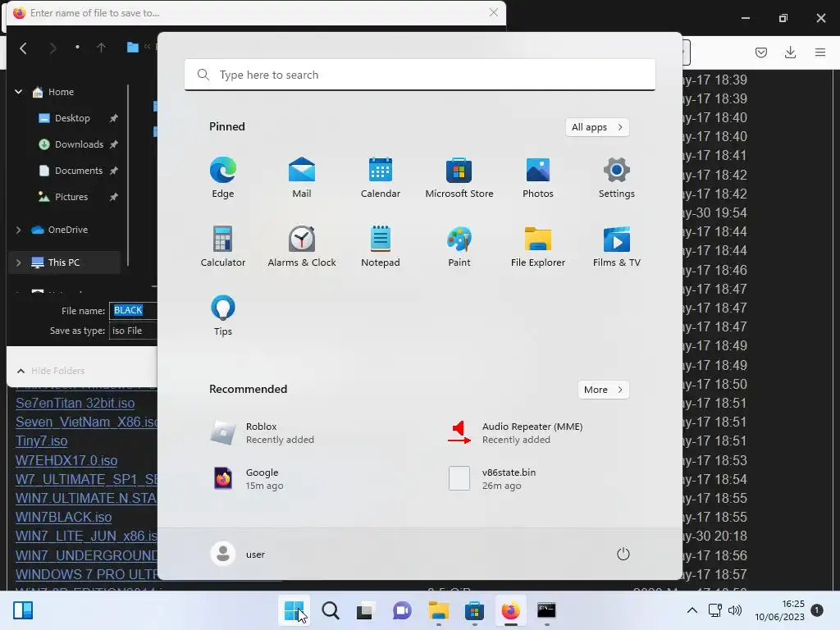Open Task View on taskbar

(365, 610)
